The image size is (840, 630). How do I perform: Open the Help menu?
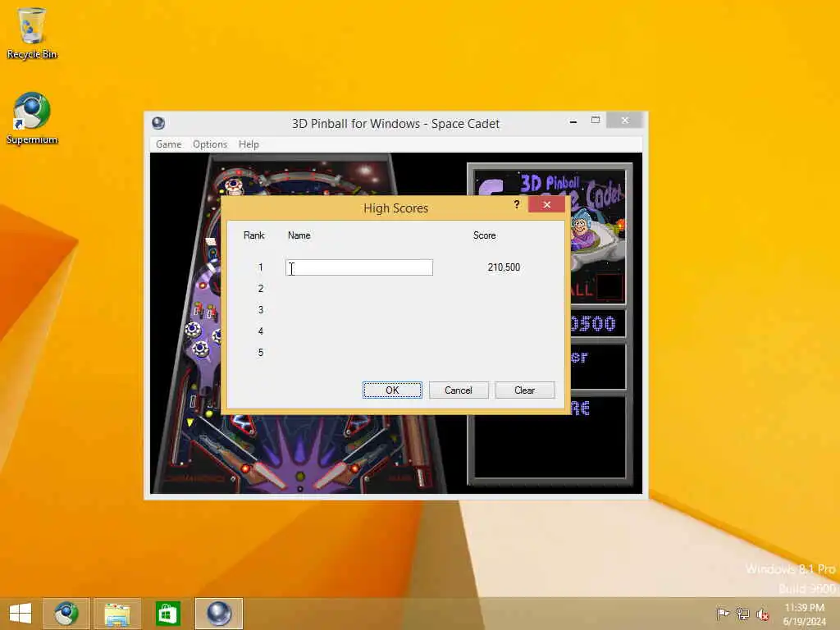[249, 144]
